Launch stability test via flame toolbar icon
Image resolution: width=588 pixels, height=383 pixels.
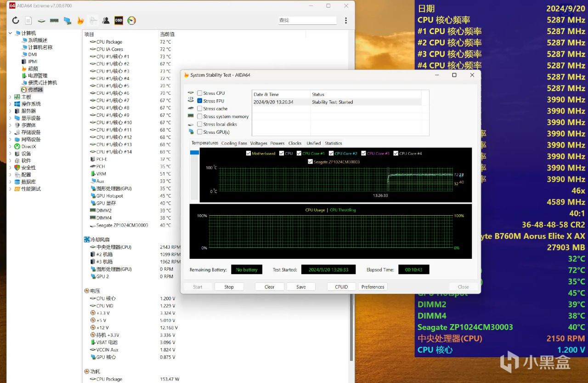click(80, 20)
